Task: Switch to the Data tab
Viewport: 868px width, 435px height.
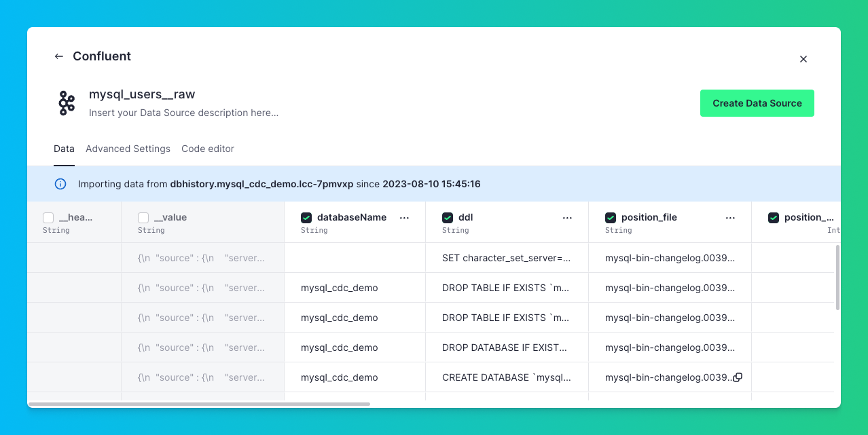Action: click(x=64, y=149)
